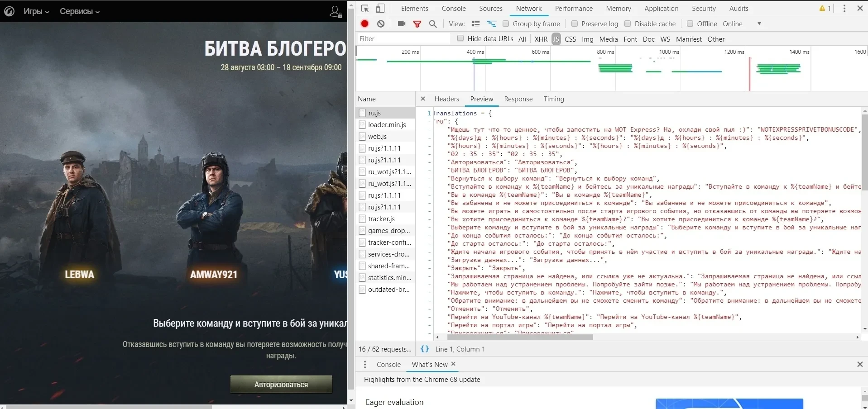Stop recording network log

point(364,24)
